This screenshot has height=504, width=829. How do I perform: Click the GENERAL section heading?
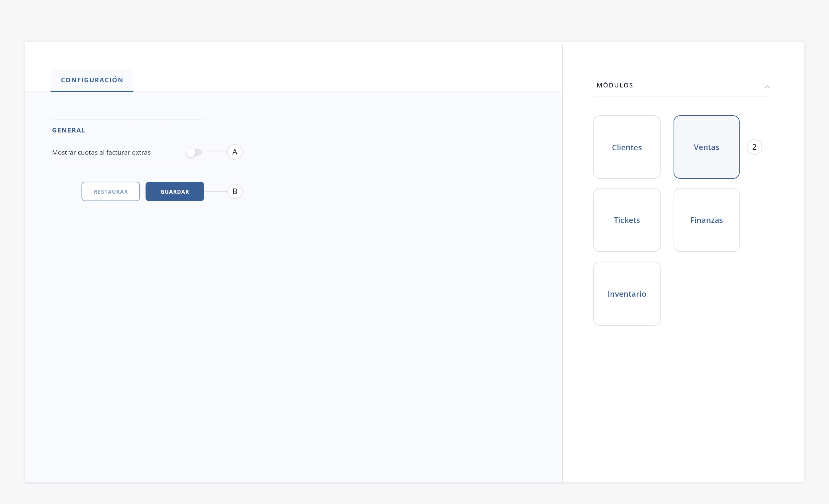69,130
